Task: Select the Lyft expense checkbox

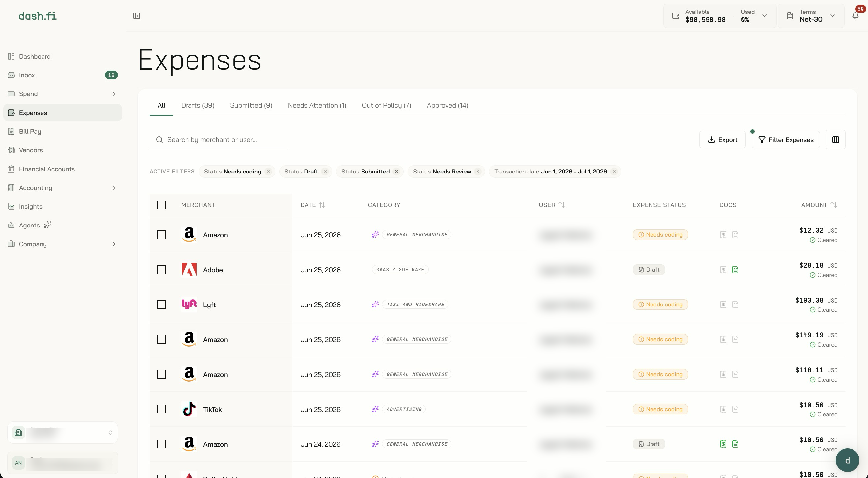Action: click(161, 305)
